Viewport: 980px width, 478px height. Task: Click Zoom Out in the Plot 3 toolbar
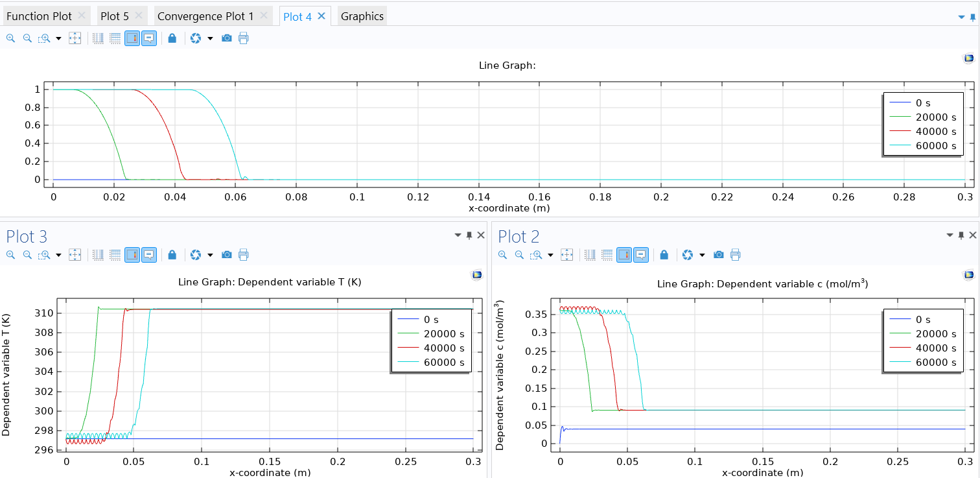[x=27, y=255]
